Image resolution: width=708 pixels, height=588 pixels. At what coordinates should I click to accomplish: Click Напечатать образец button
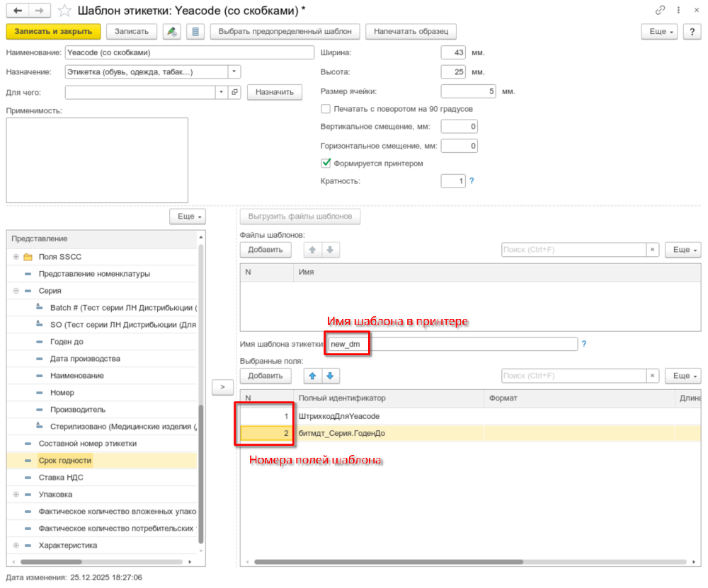pos(411,32)
